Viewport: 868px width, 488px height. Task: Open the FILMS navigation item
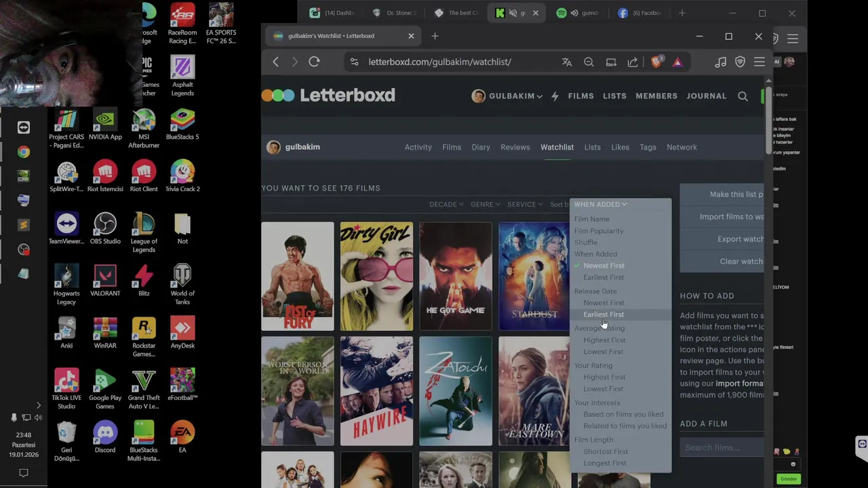tap(580, 96)
